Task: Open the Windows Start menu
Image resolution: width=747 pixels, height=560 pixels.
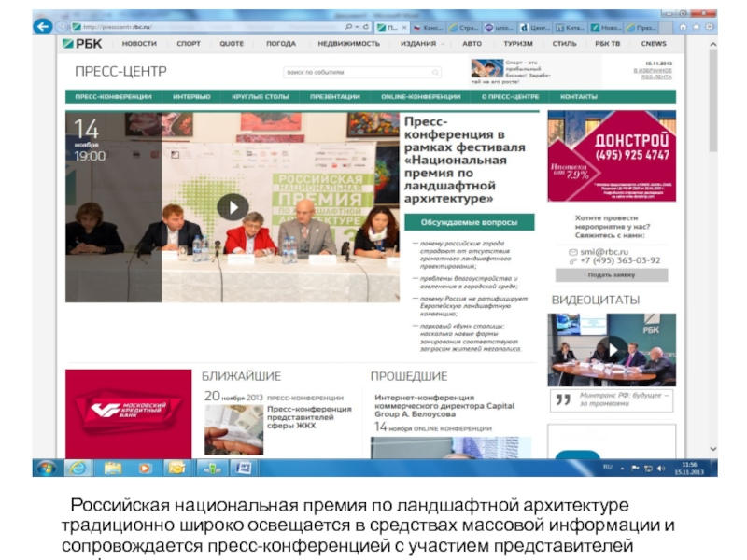Action: coord(46,469)
